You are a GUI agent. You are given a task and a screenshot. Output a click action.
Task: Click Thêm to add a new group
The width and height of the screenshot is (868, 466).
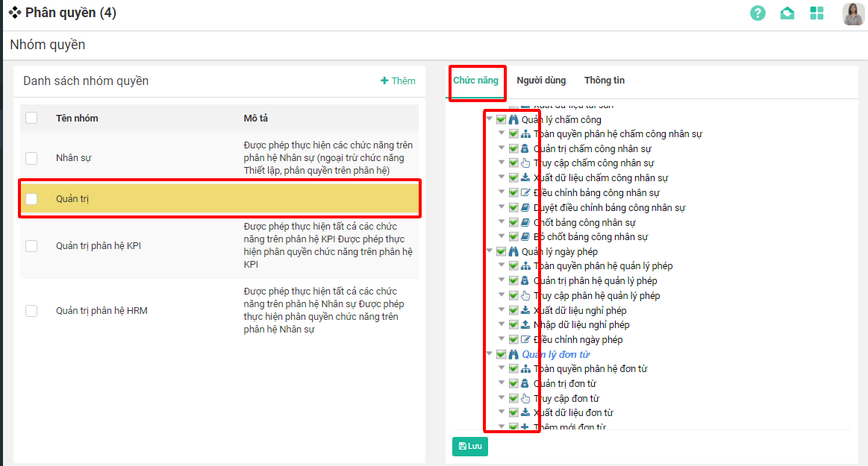pyautogui.click(x=398, y=81)
